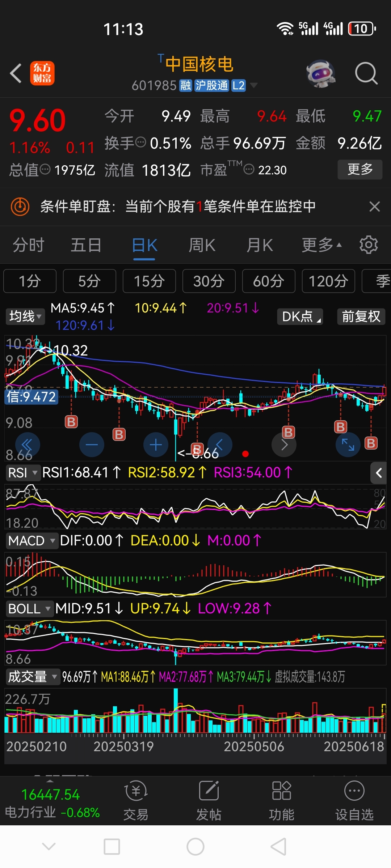Switch to 月K tab
The height and width of the screenshot is (868, 391).
click(x=259, y=245)
